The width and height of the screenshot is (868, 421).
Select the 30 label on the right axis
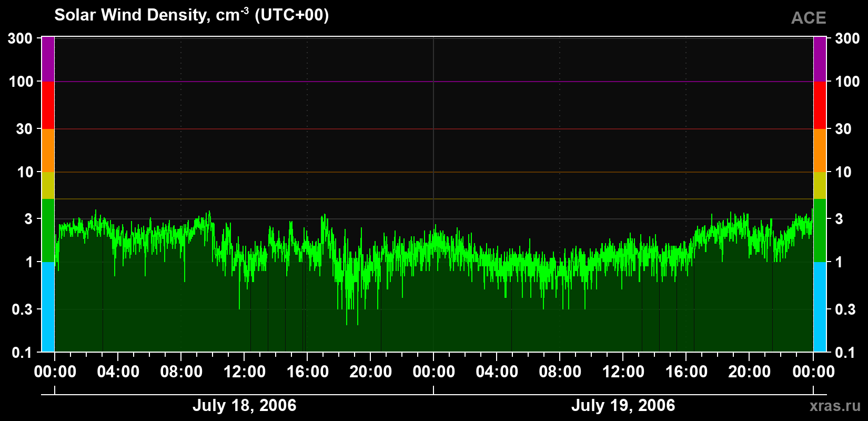point(844,129)
